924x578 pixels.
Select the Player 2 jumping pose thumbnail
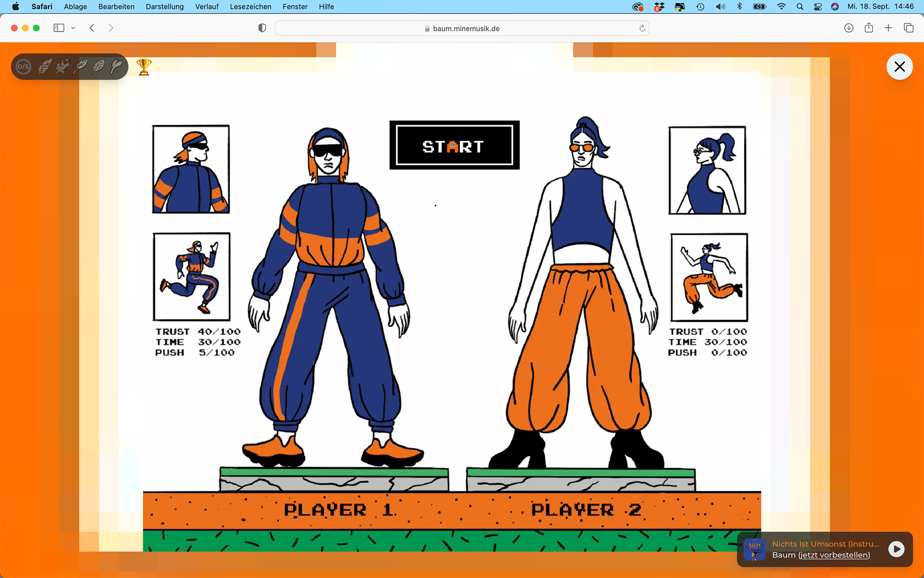pyautogui.click(x=709, y=277)
